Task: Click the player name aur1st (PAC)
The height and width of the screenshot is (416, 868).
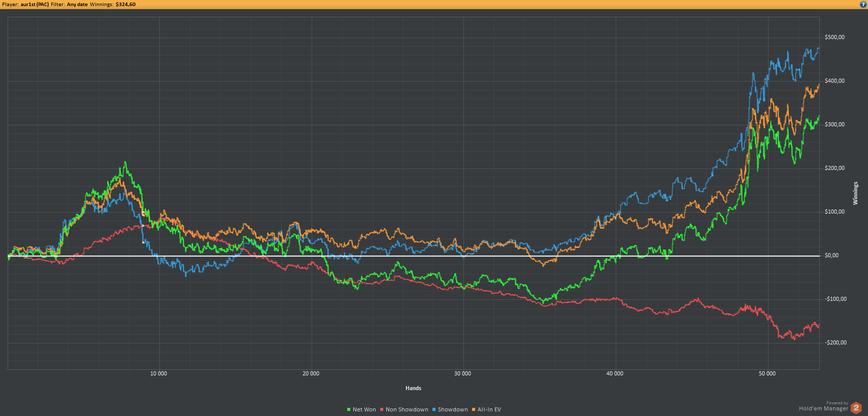Action: [35, 5]
